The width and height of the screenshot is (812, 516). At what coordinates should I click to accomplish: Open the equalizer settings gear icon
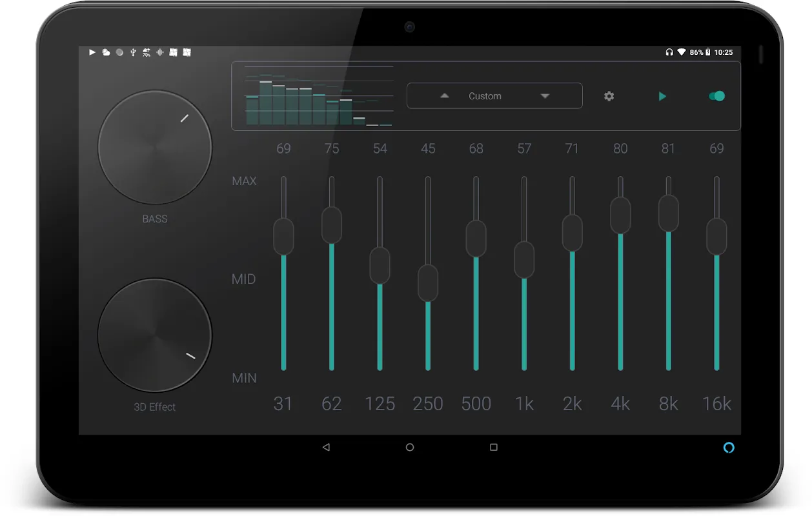point(608,95)
